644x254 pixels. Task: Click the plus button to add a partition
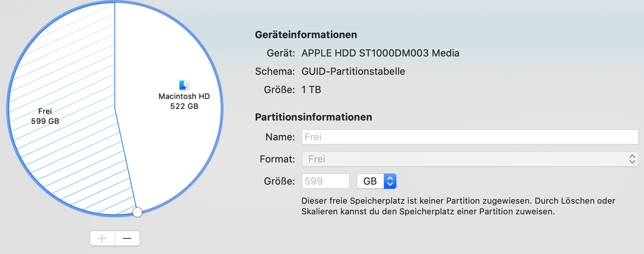click(102, 238)
